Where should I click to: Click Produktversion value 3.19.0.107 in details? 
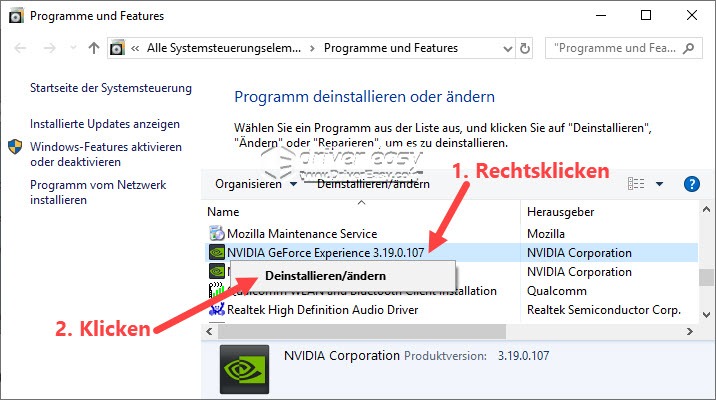pyautogui.click(x=523, y=356)
